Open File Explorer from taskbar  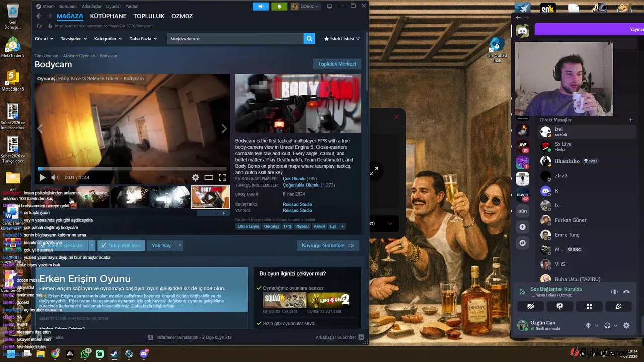click(41, 354)
